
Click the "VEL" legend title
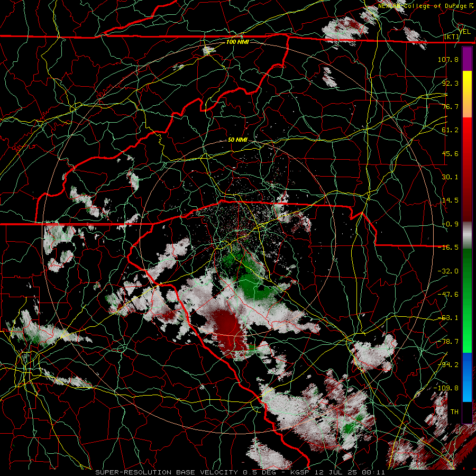pos(464,31)
